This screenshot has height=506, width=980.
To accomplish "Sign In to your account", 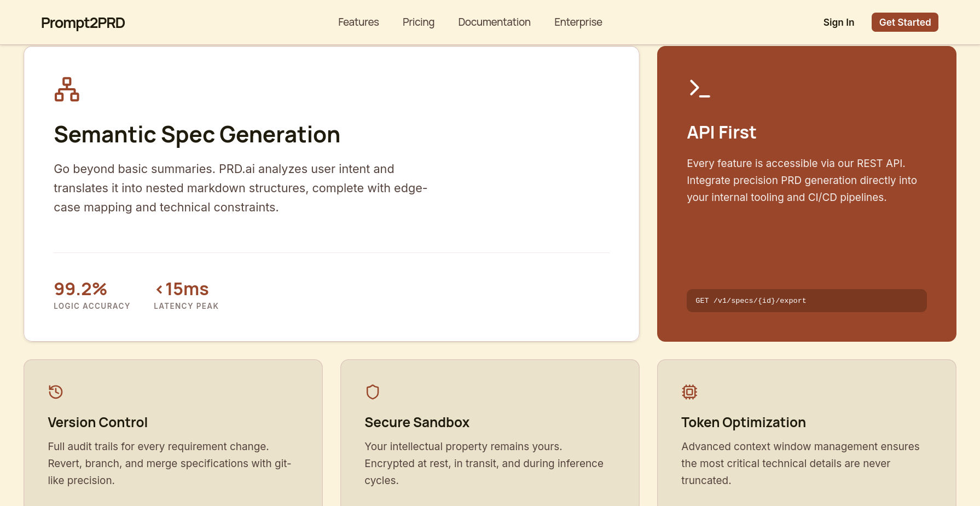I will pos(838,22).
